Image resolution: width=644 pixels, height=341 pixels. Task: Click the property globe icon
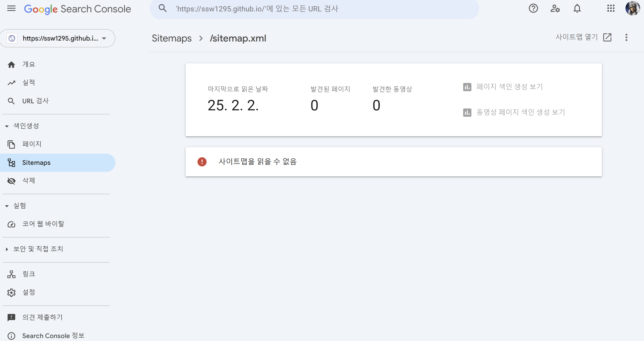click(x=12, y=38)
